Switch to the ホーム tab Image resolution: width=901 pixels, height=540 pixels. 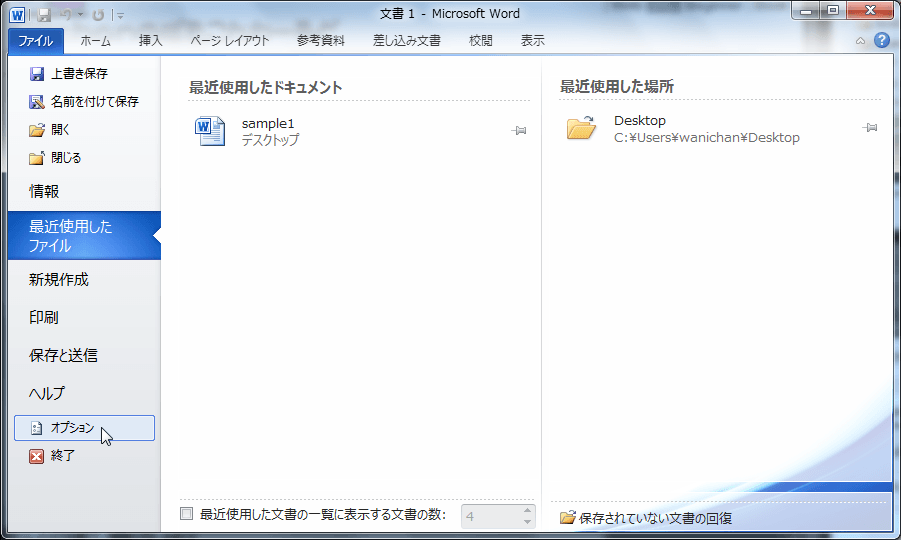(95, 41)
